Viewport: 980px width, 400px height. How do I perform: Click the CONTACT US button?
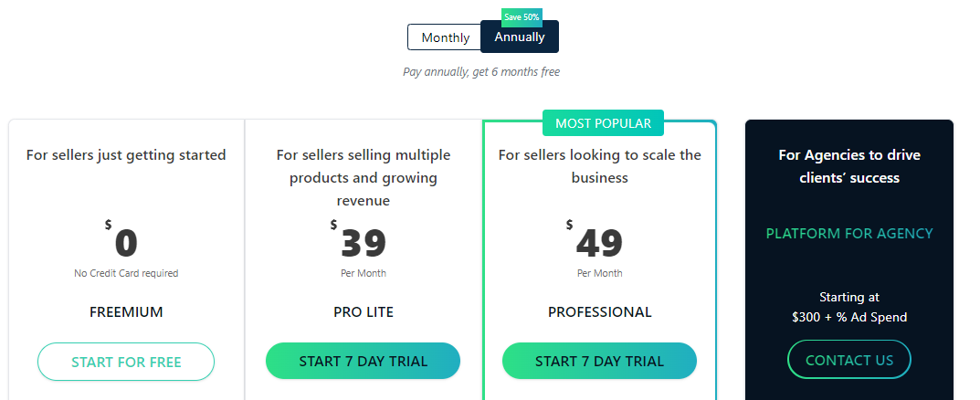tap(849, 360)
